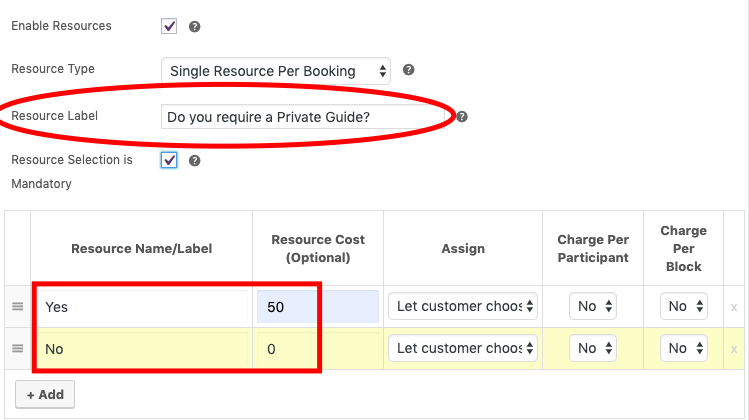Click the resource cost field showing 50

(x=317, y=307)
